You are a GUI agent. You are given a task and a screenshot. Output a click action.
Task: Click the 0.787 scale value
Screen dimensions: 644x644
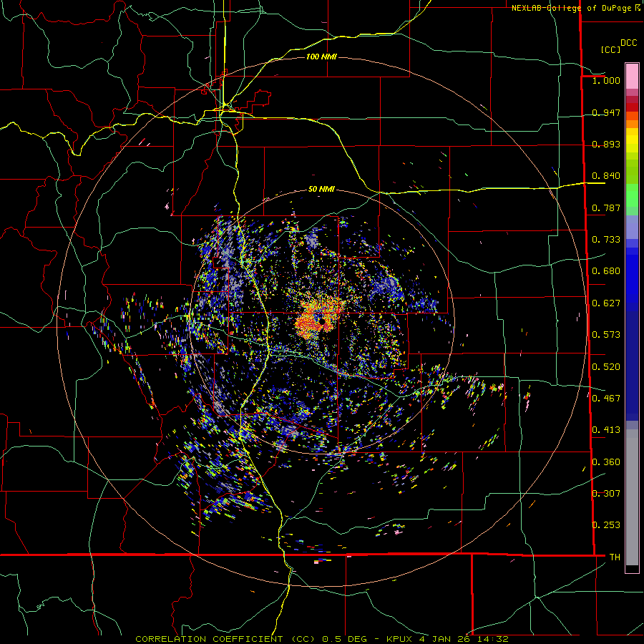click(606, 208)
